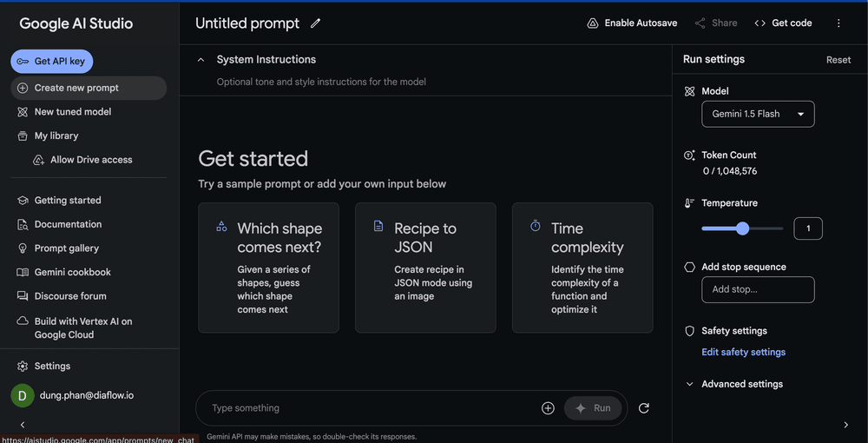The image size is (868, 443).
Task: Open My library in the sidebar
Action: 56,136
